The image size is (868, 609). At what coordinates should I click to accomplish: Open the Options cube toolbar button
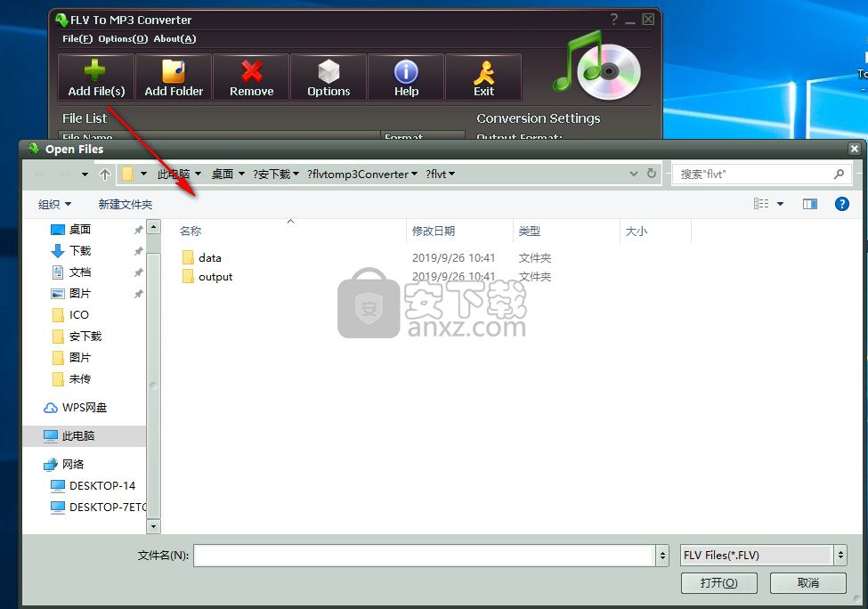tap(329, 77)
